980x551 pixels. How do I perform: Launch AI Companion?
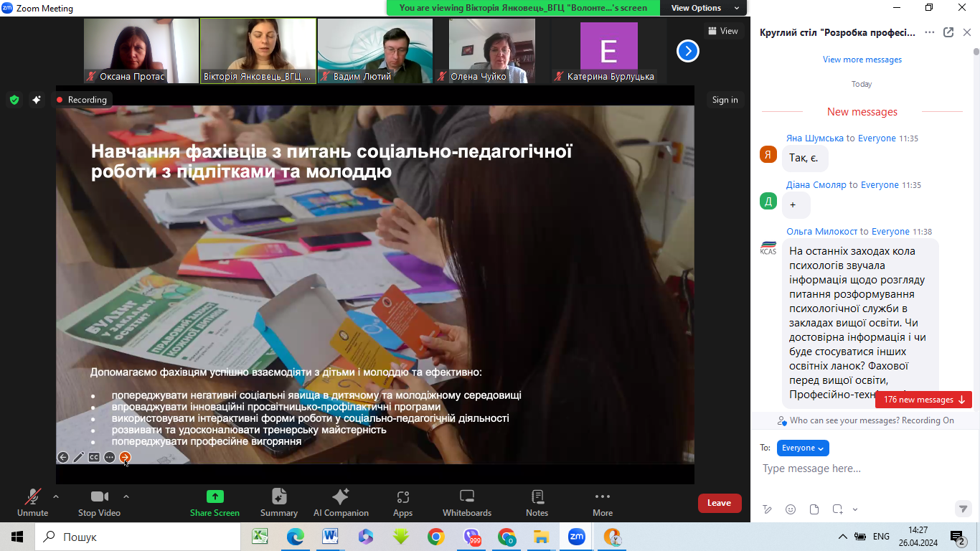[341, 502]
